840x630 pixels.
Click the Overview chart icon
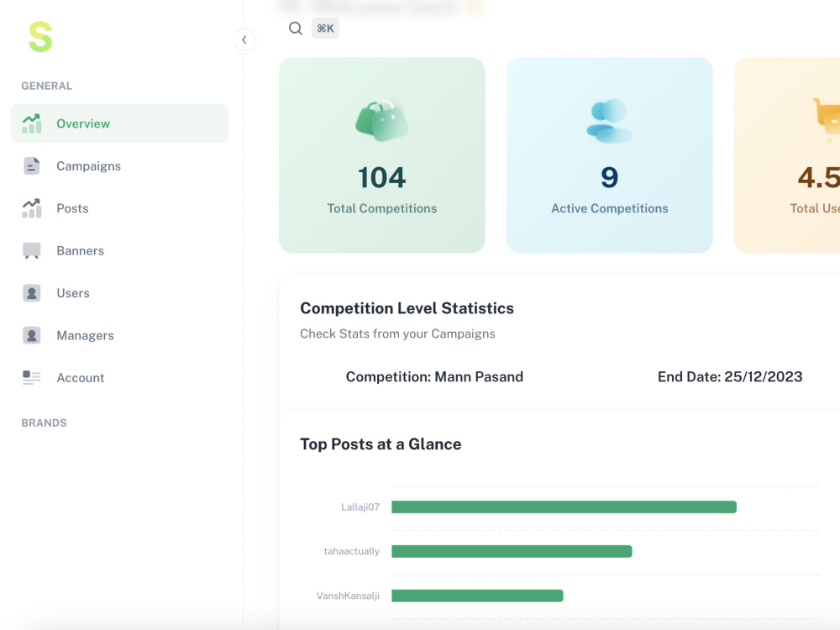[x=32, y=123]
